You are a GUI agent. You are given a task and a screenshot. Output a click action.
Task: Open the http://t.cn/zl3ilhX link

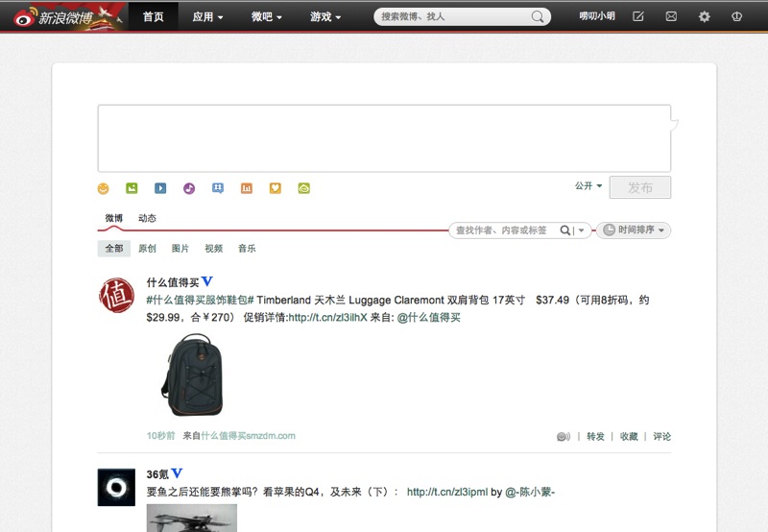pos(327,318)
